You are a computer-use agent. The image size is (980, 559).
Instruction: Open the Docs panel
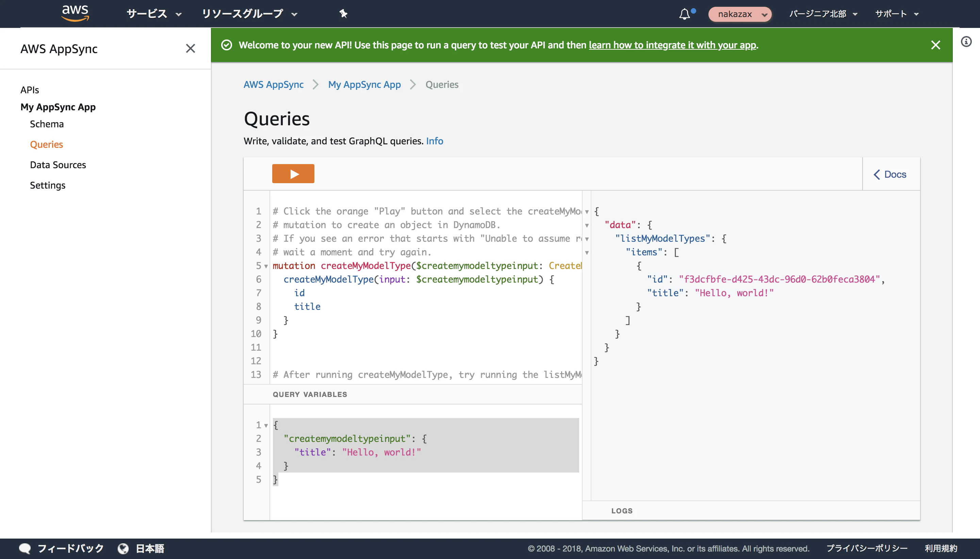point(891,174)
